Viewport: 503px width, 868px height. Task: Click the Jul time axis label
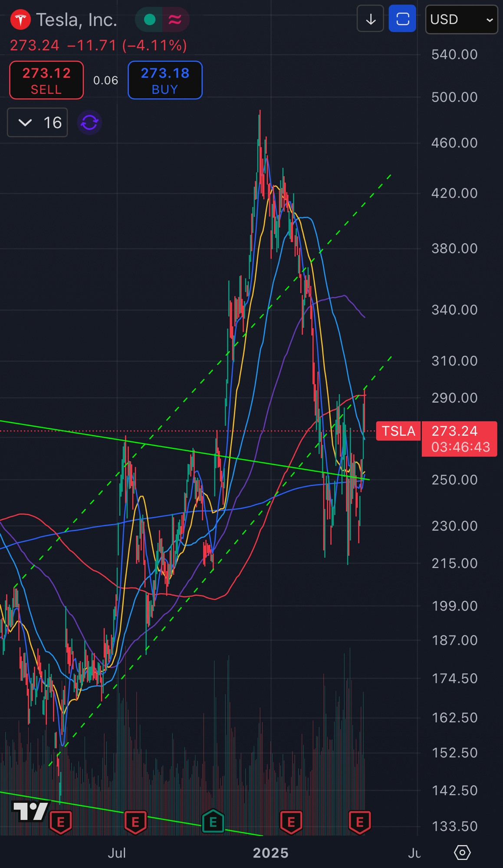[117, 853]
